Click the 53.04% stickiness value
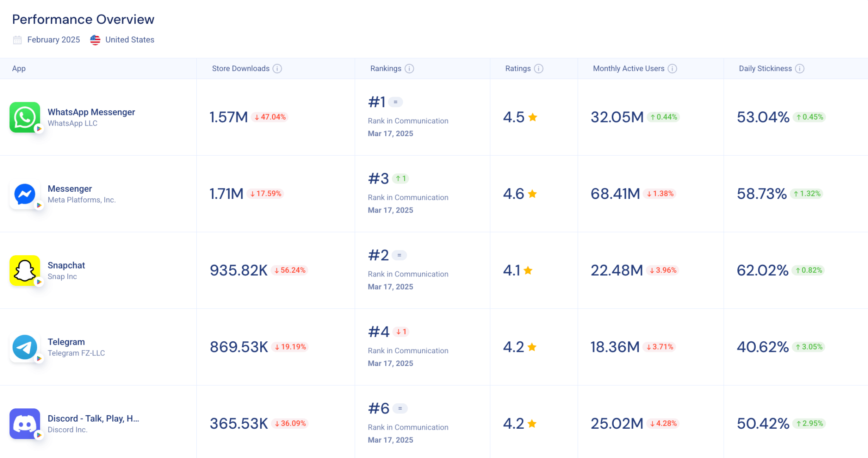868x458 pixels. coord(763,117)
